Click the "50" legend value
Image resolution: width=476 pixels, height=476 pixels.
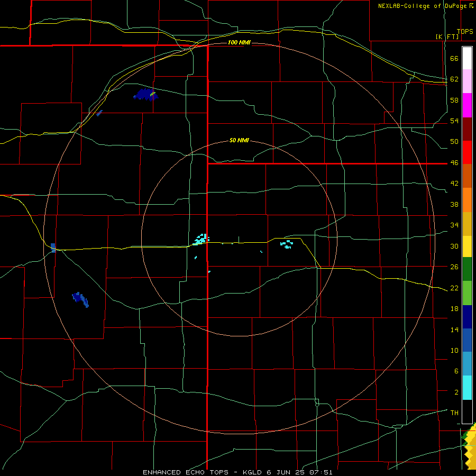pyautogui.click(x=454, y=142)
